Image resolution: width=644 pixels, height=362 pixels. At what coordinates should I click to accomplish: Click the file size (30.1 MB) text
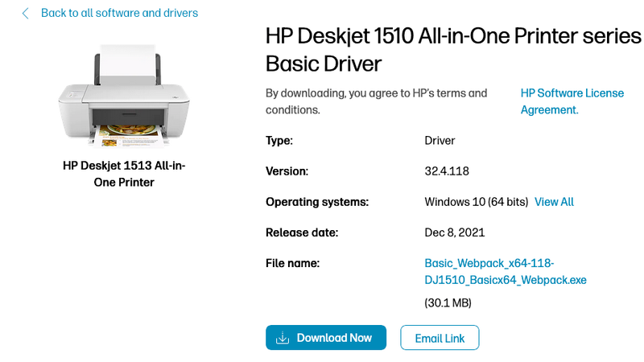click(448, 303)
